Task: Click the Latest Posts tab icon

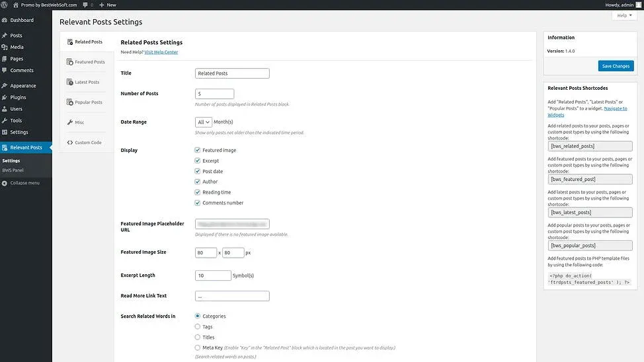Action: pyautogui.click(x=70, y=82)
